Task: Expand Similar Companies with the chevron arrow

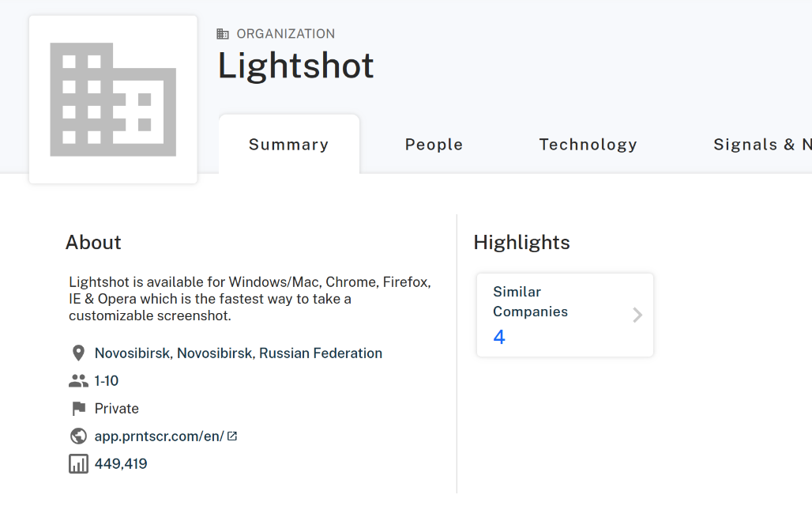Action: [637, 315]
